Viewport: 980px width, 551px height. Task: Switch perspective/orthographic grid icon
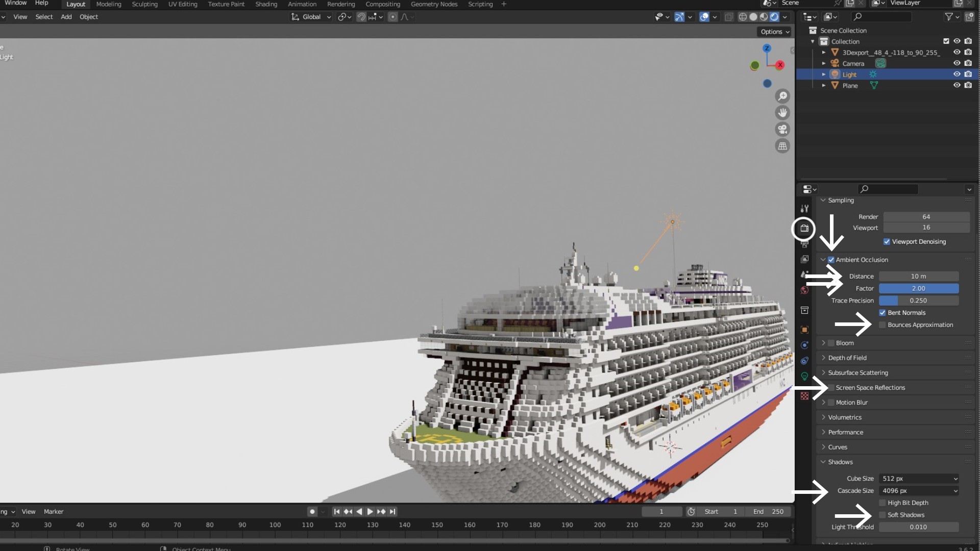click(x=782, y=146)
